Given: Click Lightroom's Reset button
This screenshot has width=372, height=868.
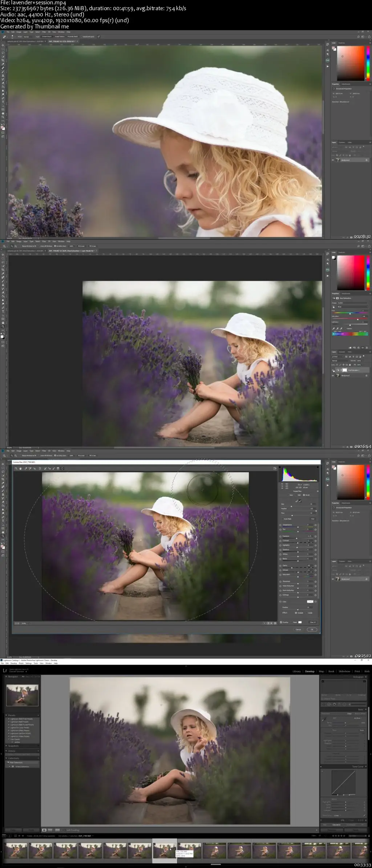Looking at the screenshot, I should (x=356, y=830).
